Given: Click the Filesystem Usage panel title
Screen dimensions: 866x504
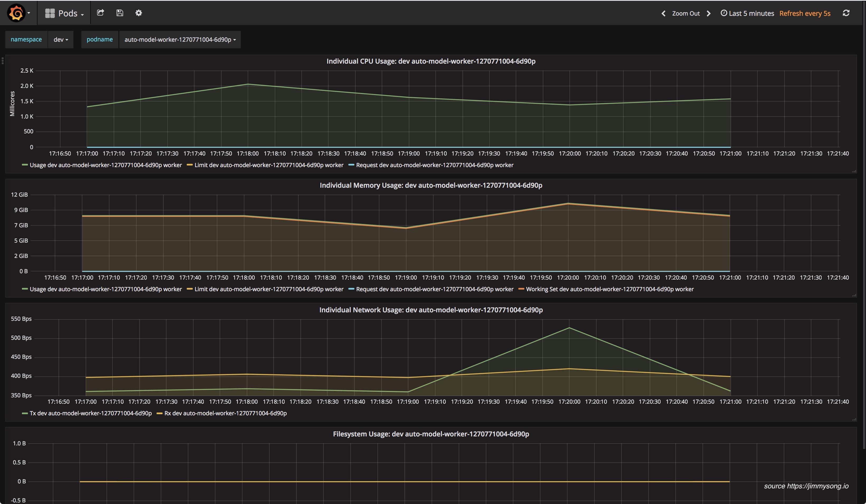Looking at the screenshot, I should [431, 434].
